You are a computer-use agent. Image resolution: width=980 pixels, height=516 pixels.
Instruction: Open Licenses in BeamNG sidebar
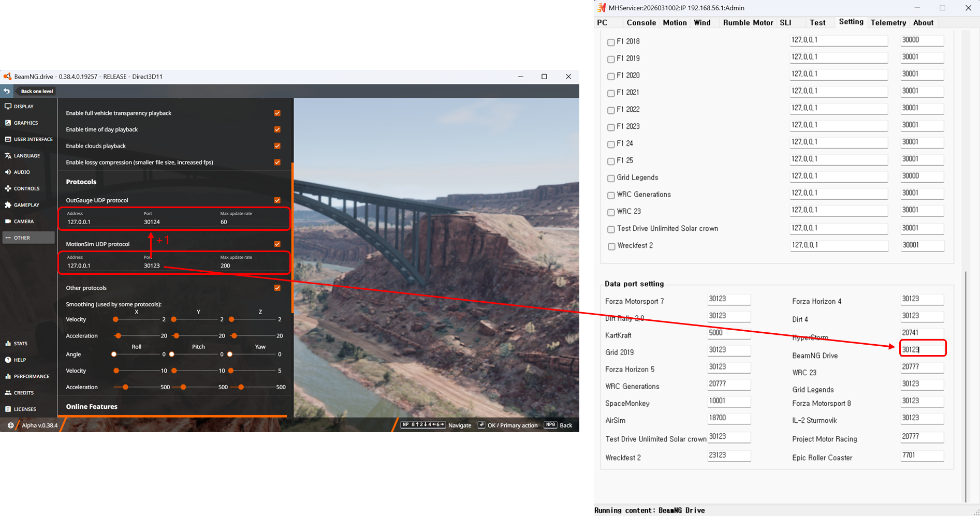(28, 409)
